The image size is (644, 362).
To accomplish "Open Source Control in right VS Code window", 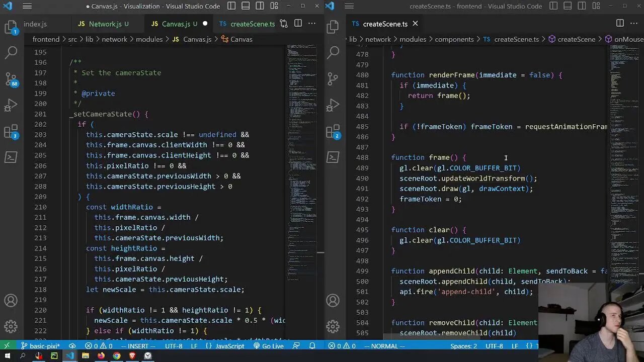I will coord(333,79).
